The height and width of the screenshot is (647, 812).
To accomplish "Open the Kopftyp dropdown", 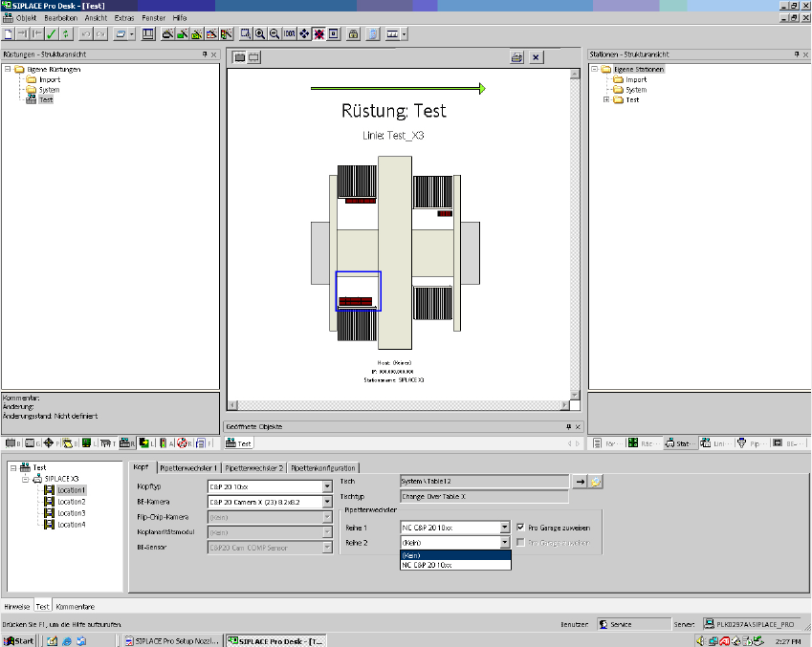I will pos(327,486).
